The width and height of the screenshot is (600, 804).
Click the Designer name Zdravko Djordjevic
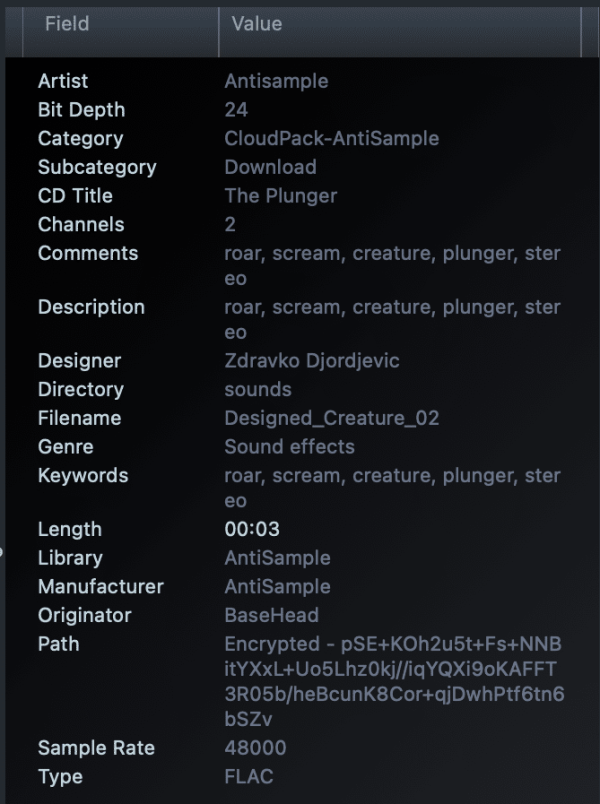click(312, 360)
